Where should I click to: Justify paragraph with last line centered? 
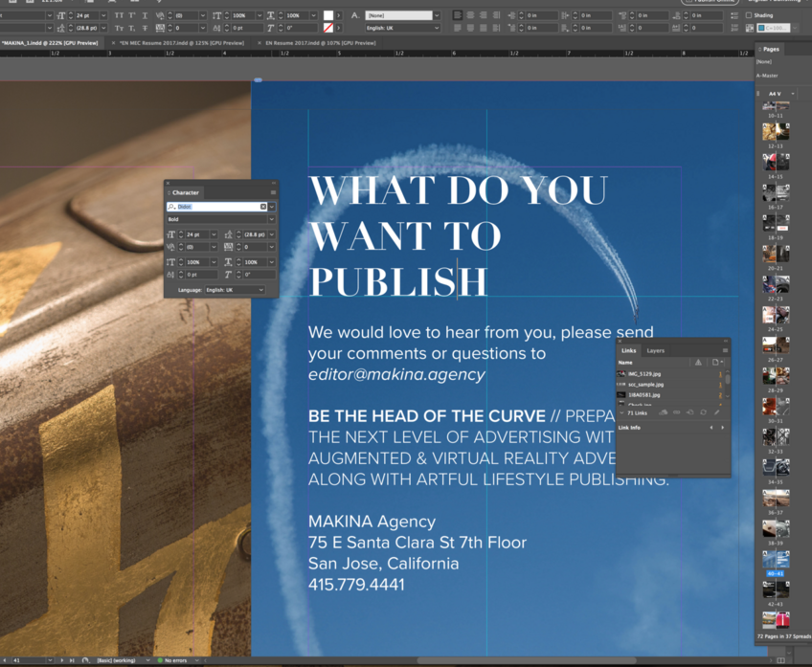[x=470, y=28]
